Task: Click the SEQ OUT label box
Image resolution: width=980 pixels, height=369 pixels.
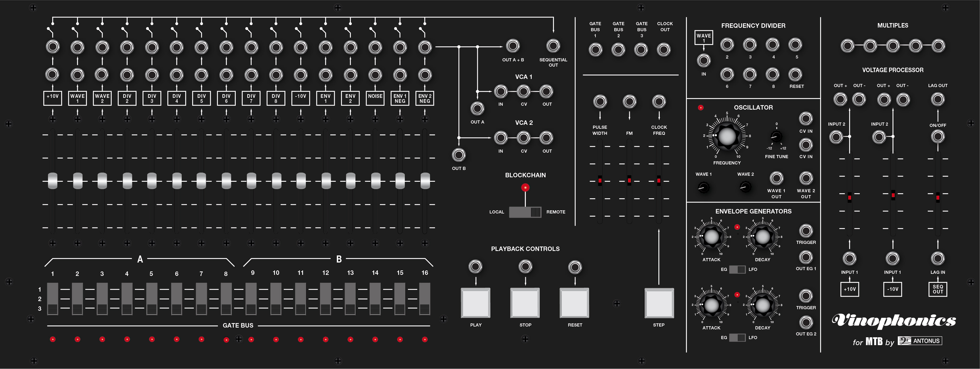Action: click(x=937, y=289)
